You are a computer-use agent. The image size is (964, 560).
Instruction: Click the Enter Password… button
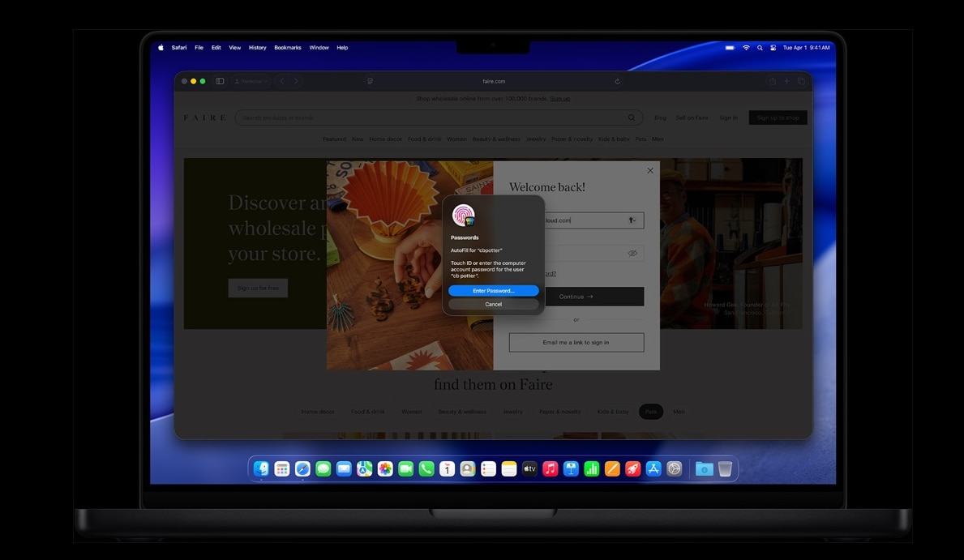click(493, 291)
